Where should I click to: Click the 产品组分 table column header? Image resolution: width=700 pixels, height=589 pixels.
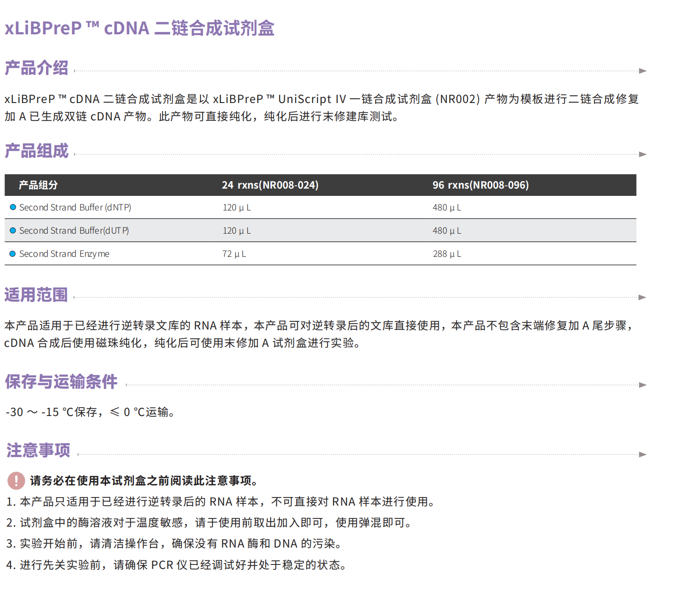[38, 185]
